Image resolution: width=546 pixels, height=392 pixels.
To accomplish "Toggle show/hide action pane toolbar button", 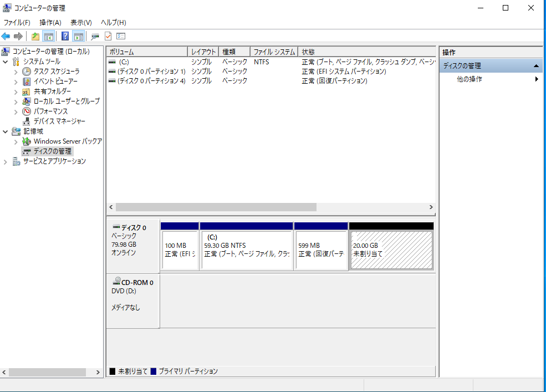I will [x=79, y=37].
